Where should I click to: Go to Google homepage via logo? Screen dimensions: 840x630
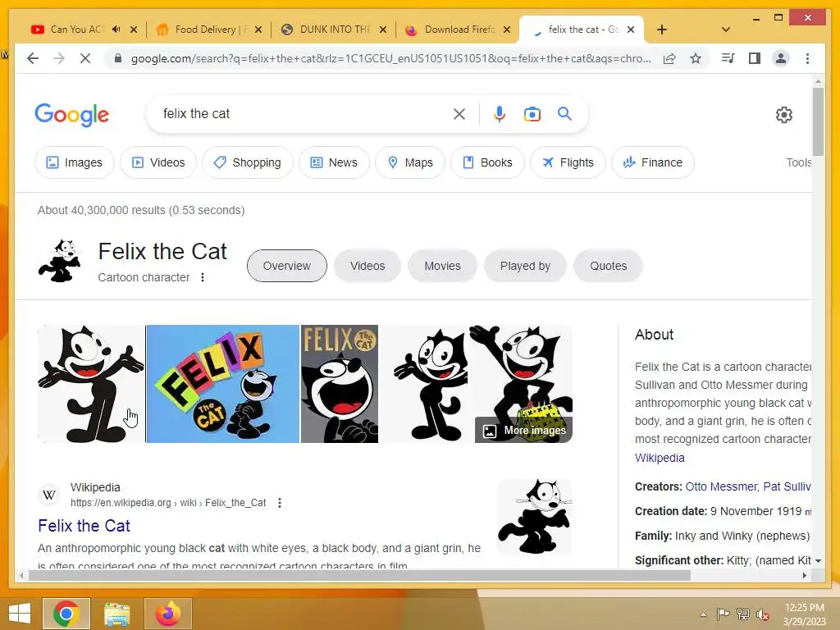(72, 115)
